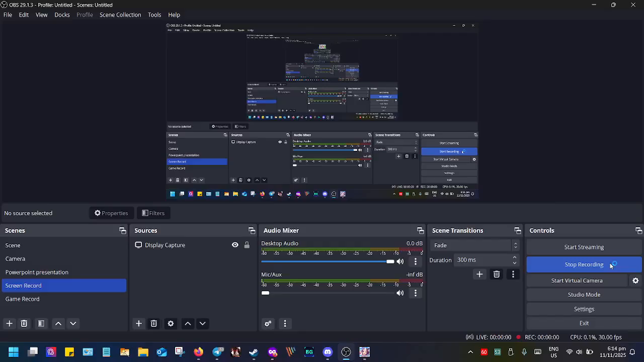Image resolution: width=644 pixels, height=362 pixels.
Task: Open Telegram from the taskbar
Action: coord(217,352)
